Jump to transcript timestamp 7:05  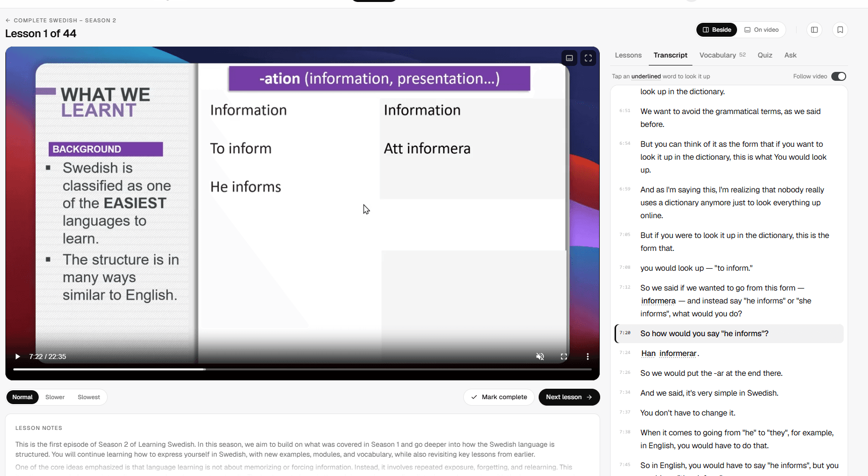[x=625, y=235]
